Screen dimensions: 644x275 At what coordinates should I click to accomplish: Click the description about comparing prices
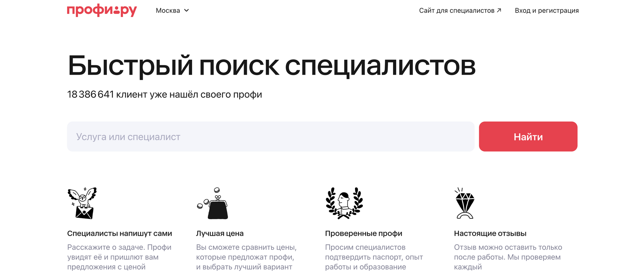click(246, 257)
